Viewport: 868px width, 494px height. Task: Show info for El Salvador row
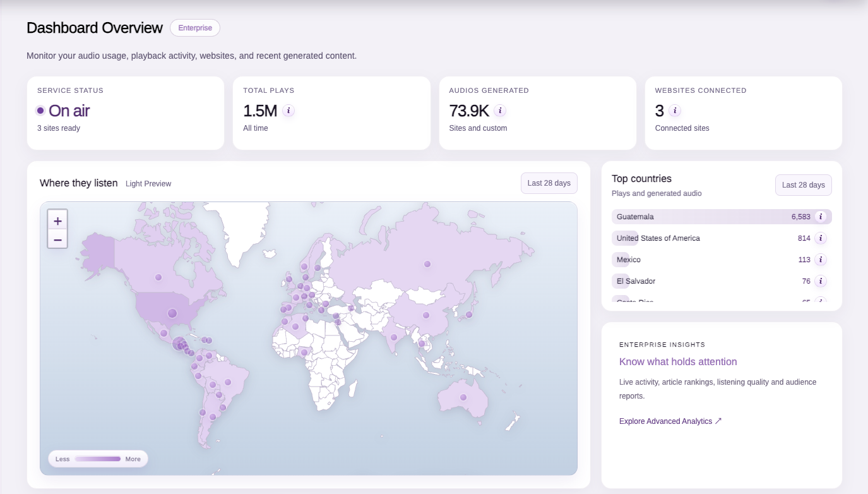[821, 281]
